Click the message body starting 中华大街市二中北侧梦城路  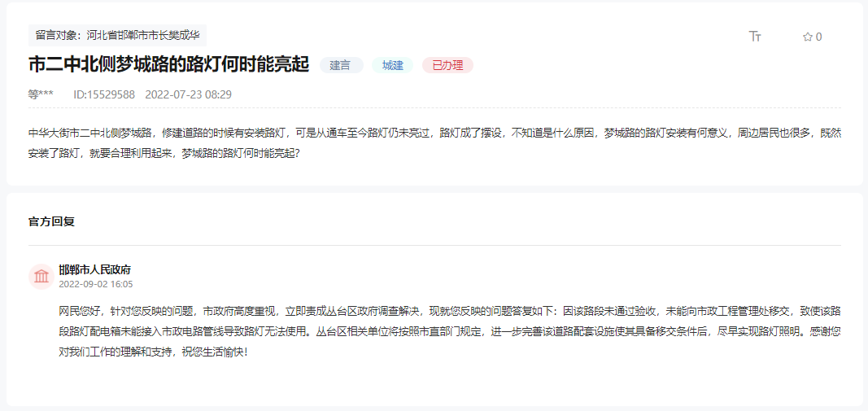[x=434, y=143]
